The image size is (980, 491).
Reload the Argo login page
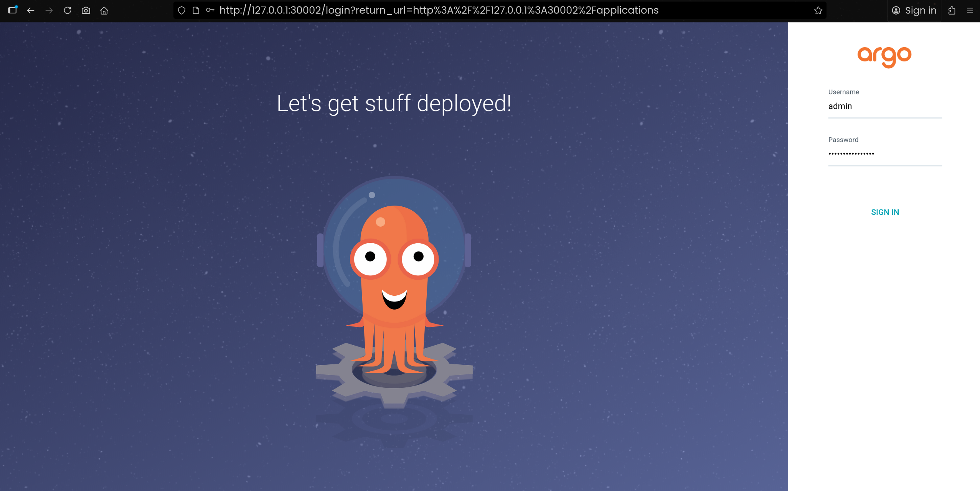click(x=68, y=10)
